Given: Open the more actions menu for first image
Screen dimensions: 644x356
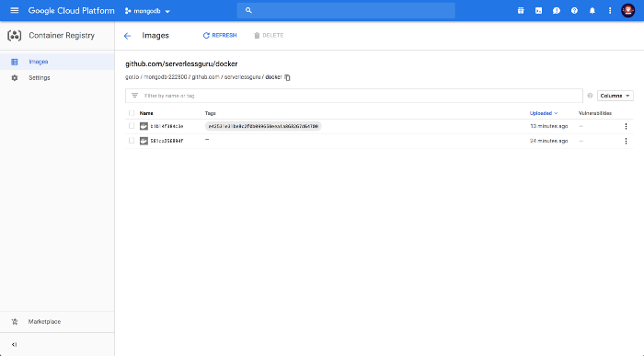Looking at the screenshot, I should coord(626,126).
